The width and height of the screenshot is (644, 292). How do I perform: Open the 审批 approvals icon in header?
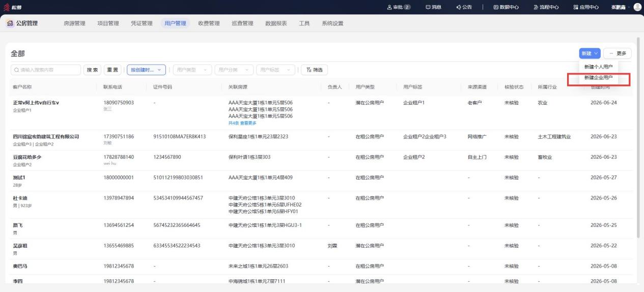390,7
